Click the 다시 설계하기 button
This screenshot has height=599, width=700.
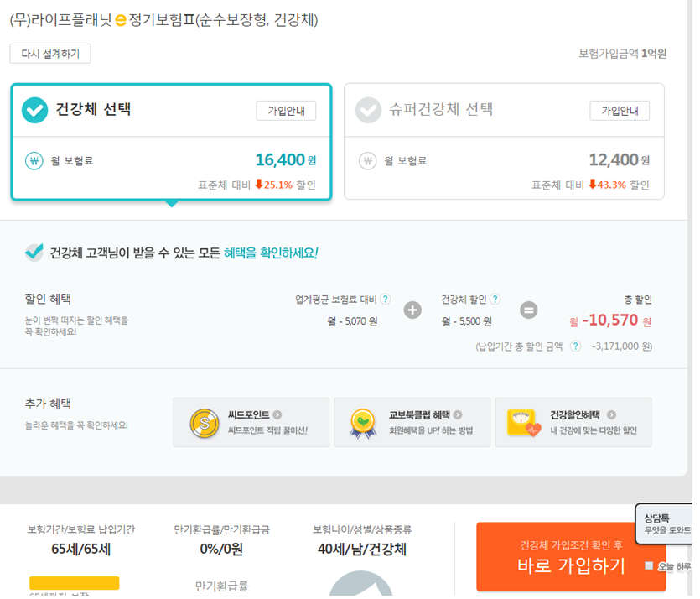50,54
